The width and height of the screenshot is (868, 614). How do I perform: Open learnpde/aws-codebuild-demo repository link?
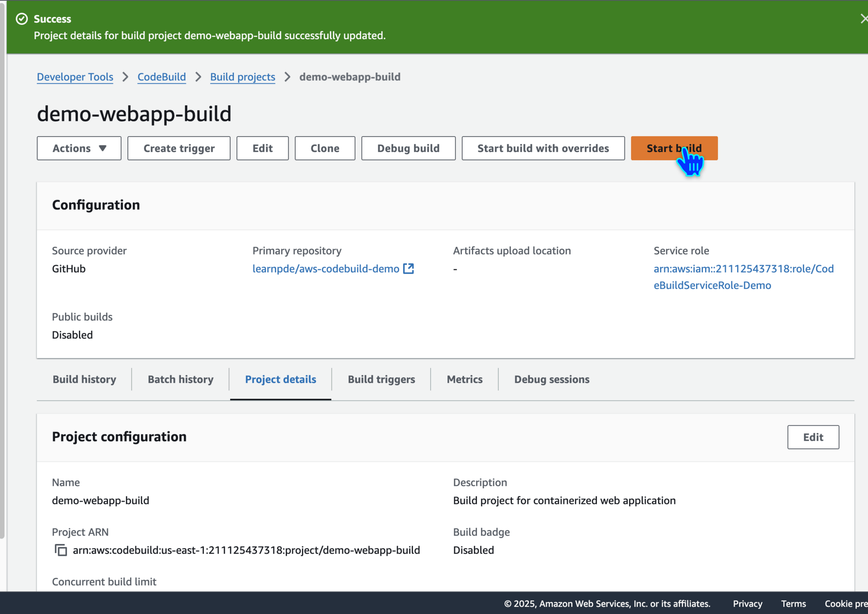pyautogui.click(x=326, y=269)
